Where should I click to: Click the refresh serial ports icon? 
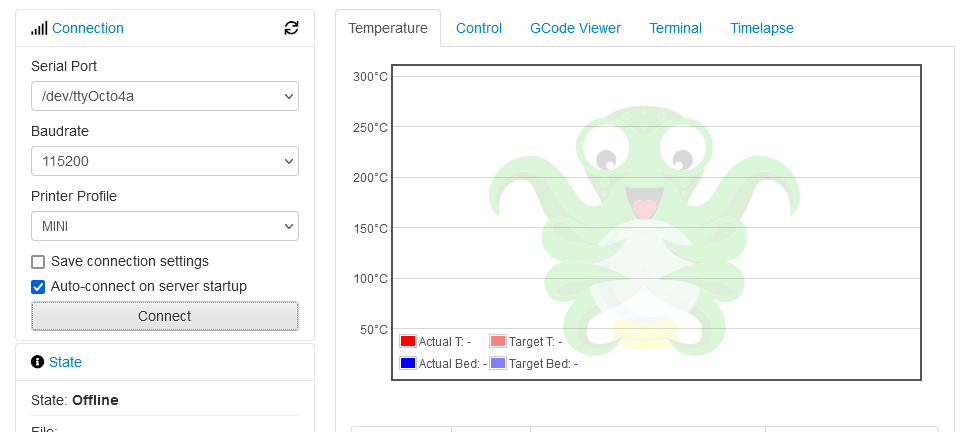291,28
